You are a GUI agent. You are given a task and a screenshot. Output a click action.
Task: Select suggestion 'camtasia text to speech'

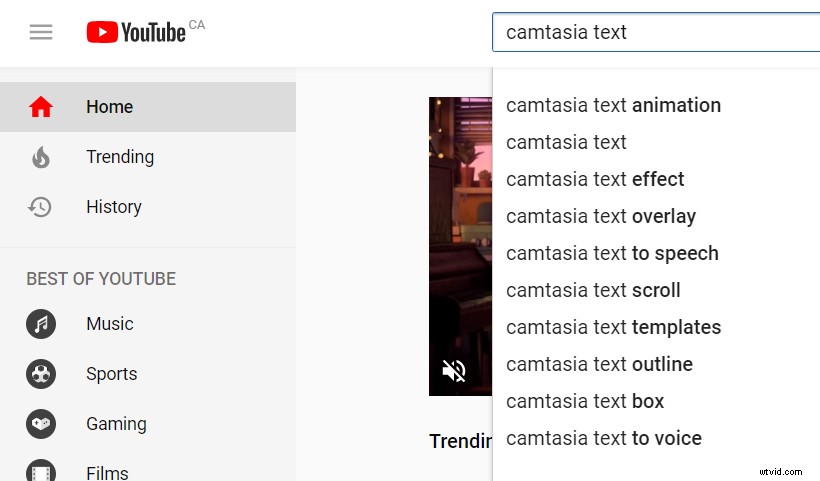(612, 253)
